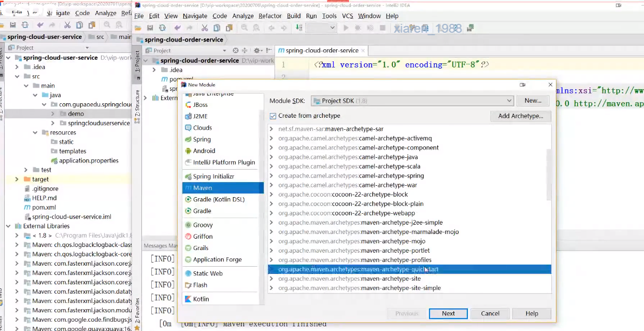Click the Debug bug icon in toolbar
Image resolution: width=644 pixels, height=331 pixels.
(358, 28)
